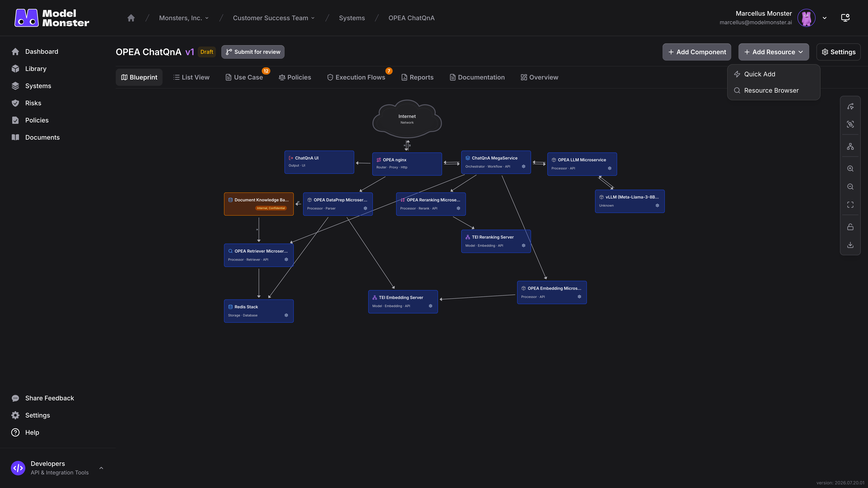This screenshot has width=868, height=488.
Task: Open the system Settings button at top right
Action: coord(838,52)
